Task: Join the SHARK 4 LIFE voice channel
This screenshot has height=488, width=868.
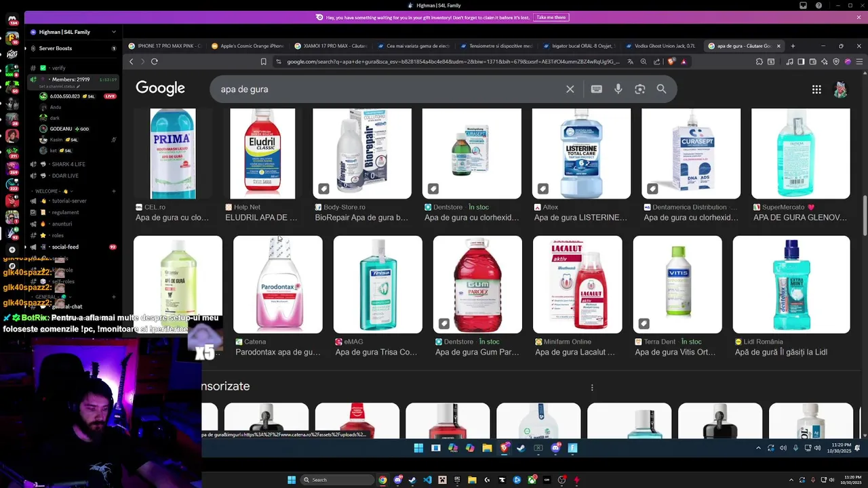Action: pos(68,164)
